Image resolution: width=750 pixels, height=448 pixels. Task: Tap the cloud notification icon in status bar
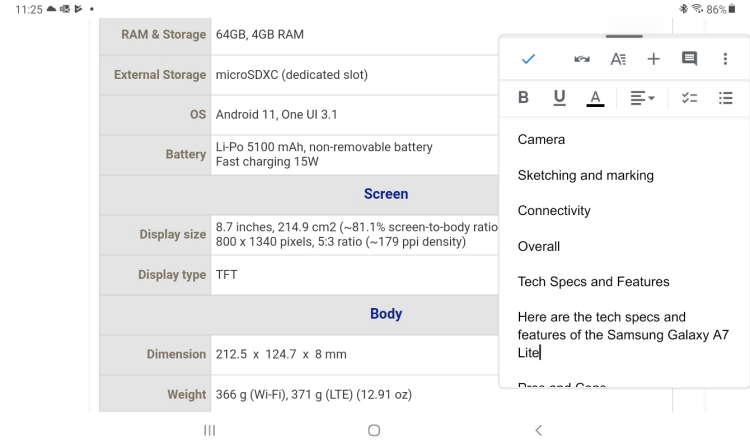pyautogui.click(x=51, y=9)
